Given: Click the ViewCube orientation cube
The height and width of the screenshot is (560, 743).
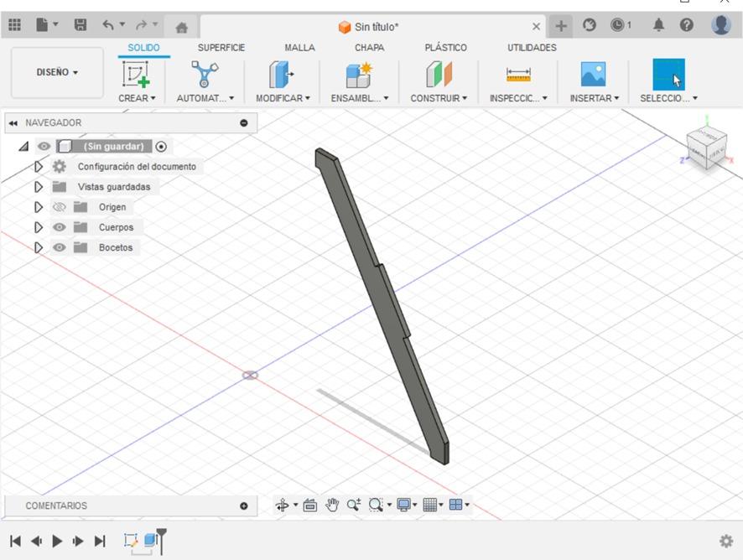Looking at the screenshot, I should [706, 146].
